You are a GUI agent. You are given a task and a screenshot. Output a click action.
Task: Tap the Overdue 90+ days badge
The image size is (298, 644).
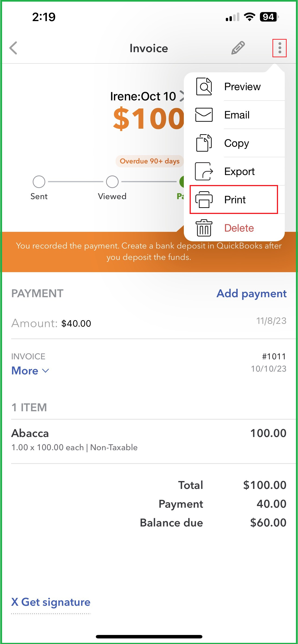pos(149,161)
